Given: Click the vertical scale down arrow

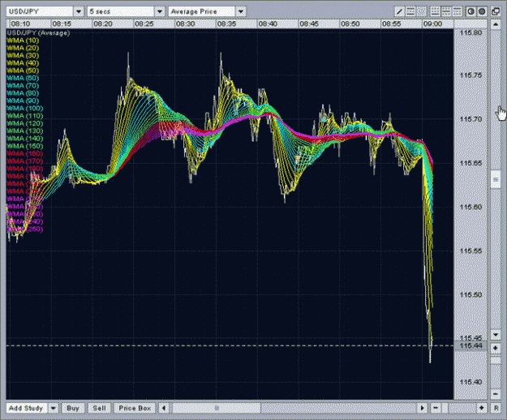Looking at the screenshot, I should pos(496,334).
